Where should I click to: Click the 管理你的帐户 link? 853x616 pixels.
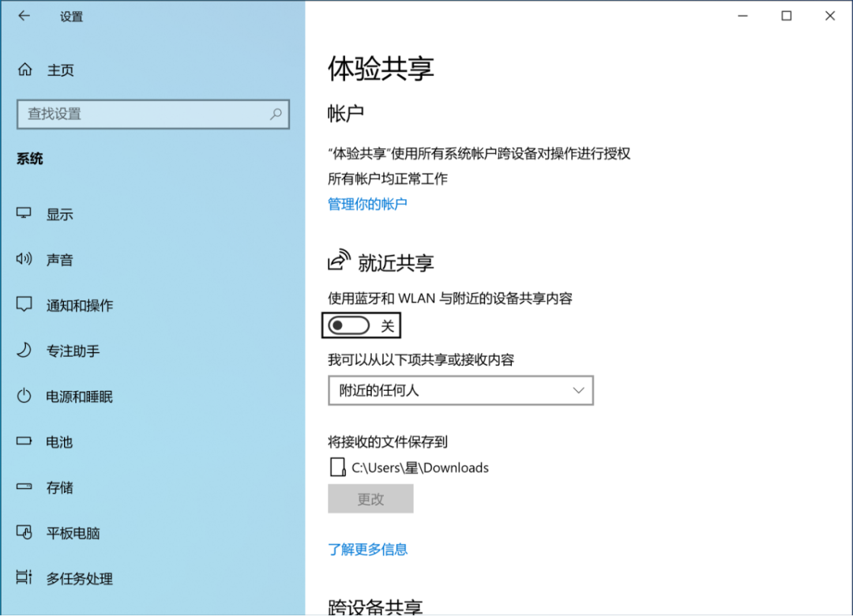[x=367, y=204]
